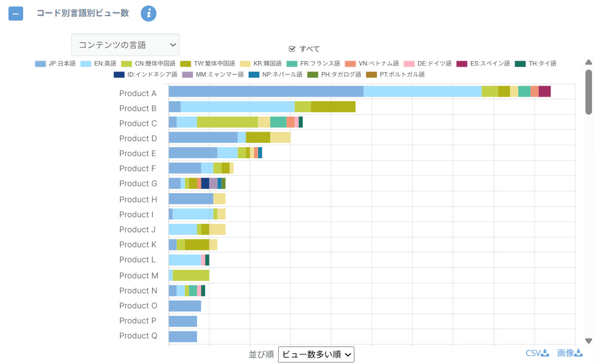
Task: Open the ビュー数多い順 sort dropdown
Action: click(x=316, y=354)
